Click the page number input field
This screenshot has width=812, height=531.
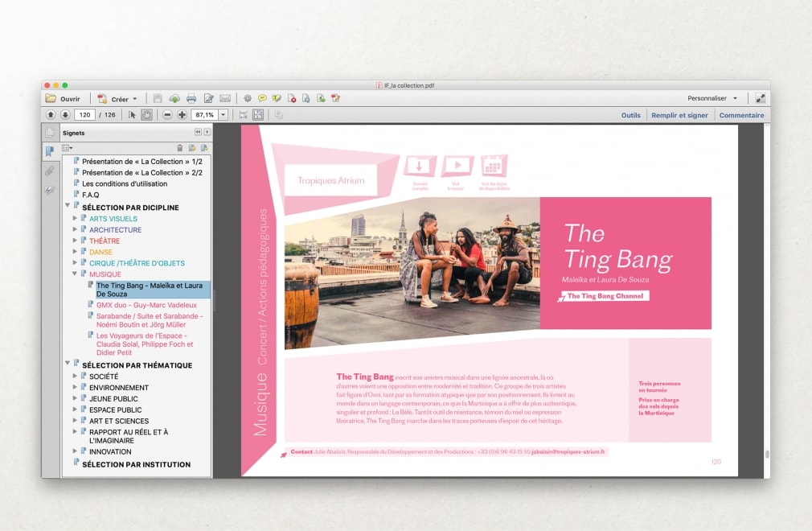click(x=84, y=115)
